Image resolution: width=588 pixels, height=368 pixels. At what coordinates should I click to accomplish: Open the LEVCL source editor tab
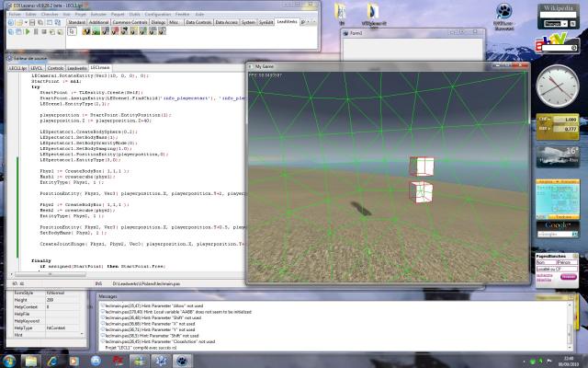pos(37,68)
